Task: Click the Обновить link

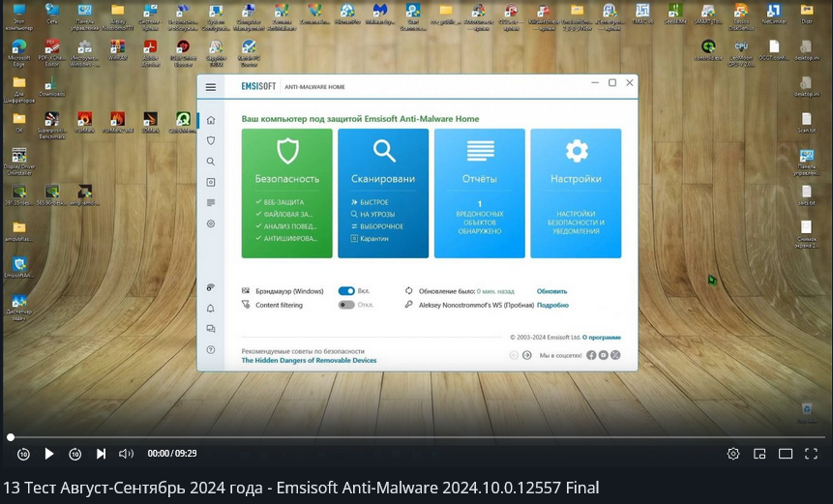Action: click(x=552, y=291)
